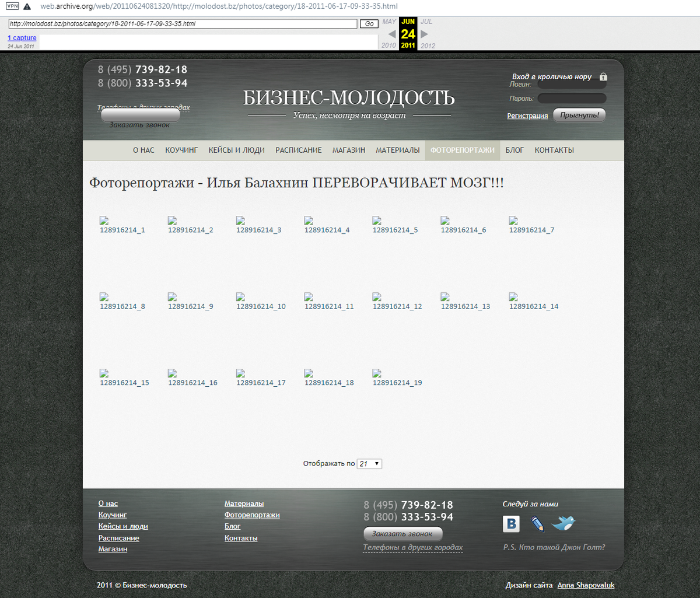Screen dimensions: 700x598
Task: Click the Регистрация link
Action: pyautogui.click(x=527, y=116)
